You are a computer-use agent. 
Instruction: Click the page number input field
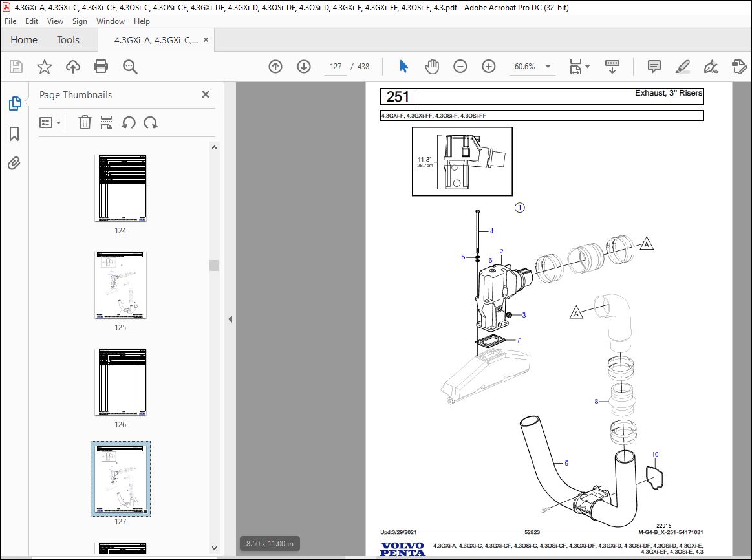336,67
